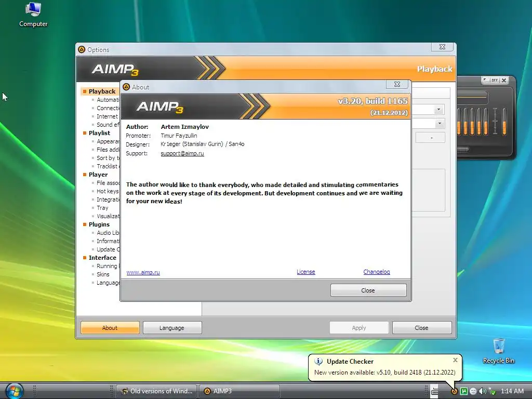Select Running line item under Interface
The height and width of the screenshot is (399, 532).
pos(108,266)
